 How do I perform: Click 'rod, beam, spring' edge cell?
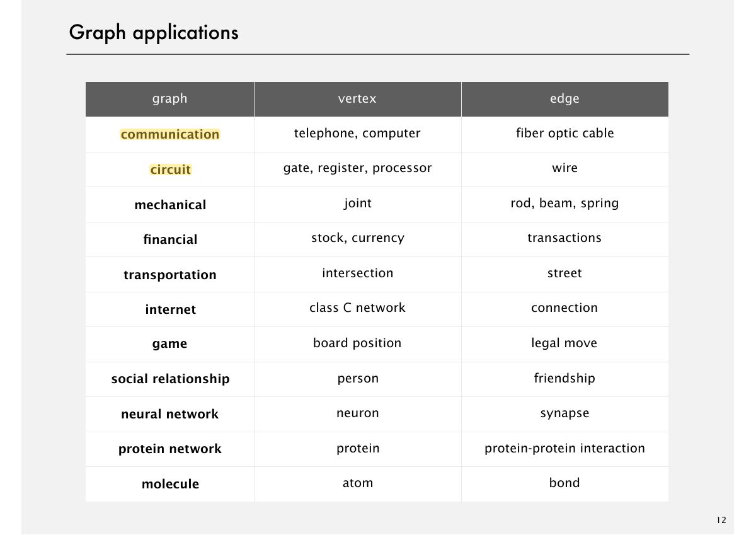[564, 204]
